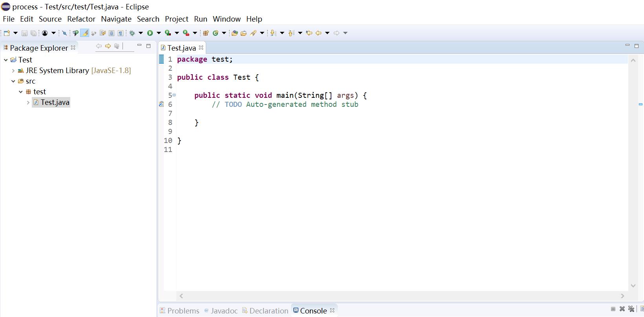Click Package Explorer yellow forward arrow
644x317 pixels.
(x=108, y=46)
